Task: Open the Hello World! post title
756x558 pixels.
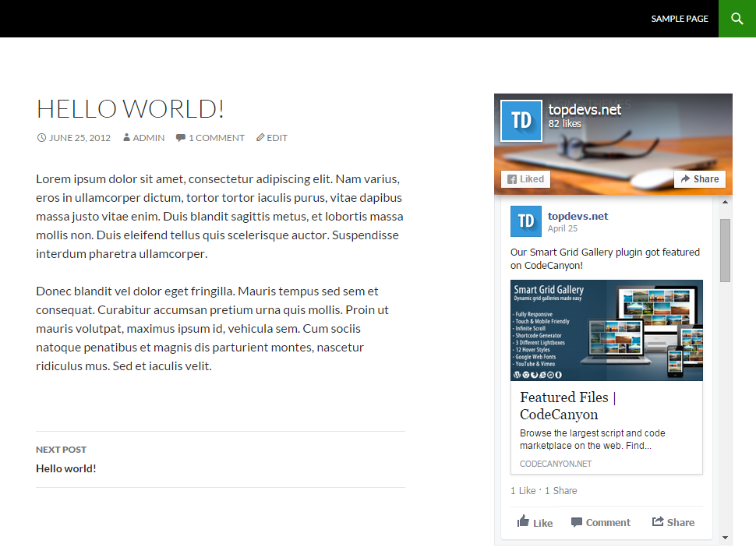Action: [x=130, y=108]
